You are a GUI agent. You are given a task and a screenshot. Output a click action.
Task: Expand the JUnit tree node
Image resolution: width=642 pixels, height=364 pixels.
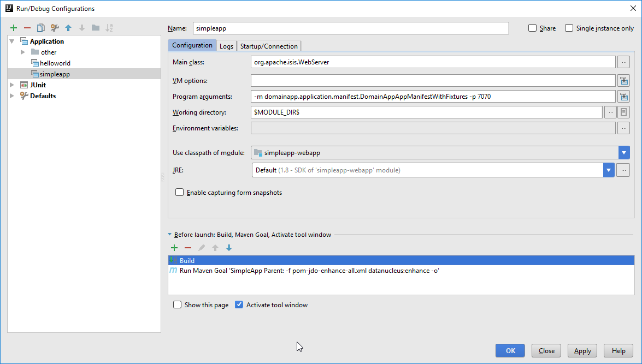[x=13, y=85]
